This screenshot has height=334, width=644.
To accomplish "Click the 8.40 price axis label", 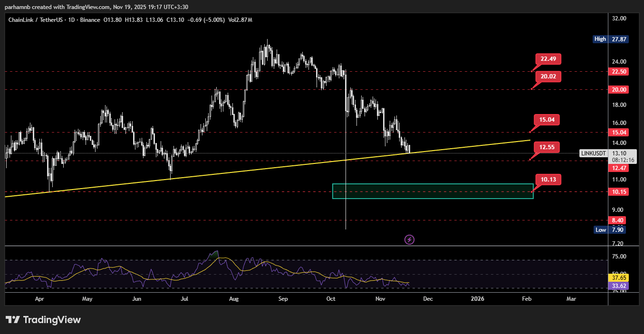I will pyautogui.click(x=618, y=220).
